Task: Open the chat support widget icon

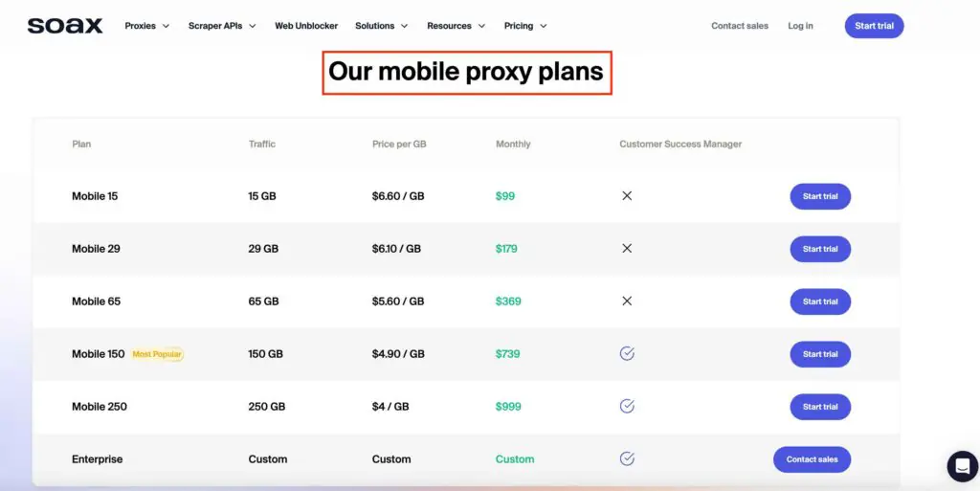Action: [963, 466]
